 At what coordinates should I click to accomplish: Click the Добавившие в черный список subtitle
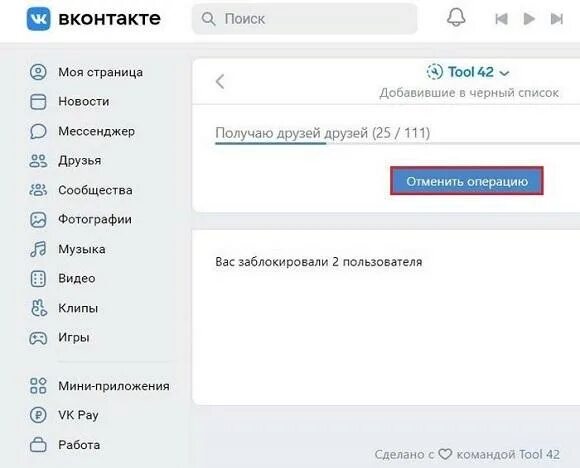(469, 93)
